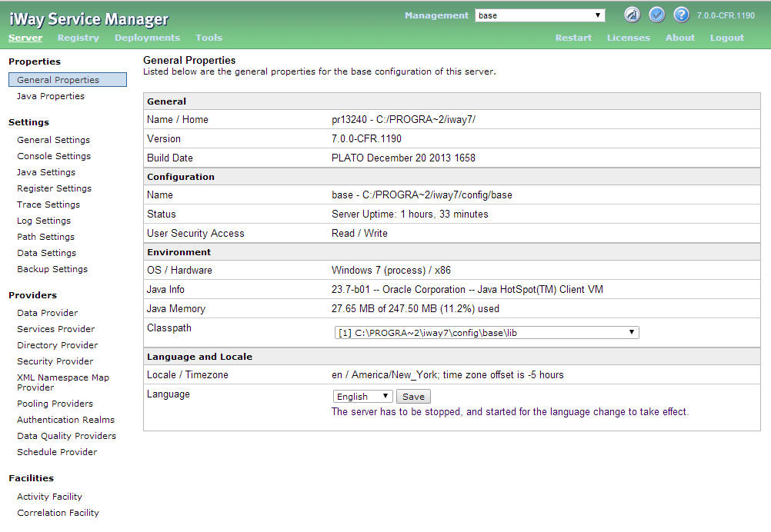
Task: Go to Trace Settings
Action: (x=48, y=204)
